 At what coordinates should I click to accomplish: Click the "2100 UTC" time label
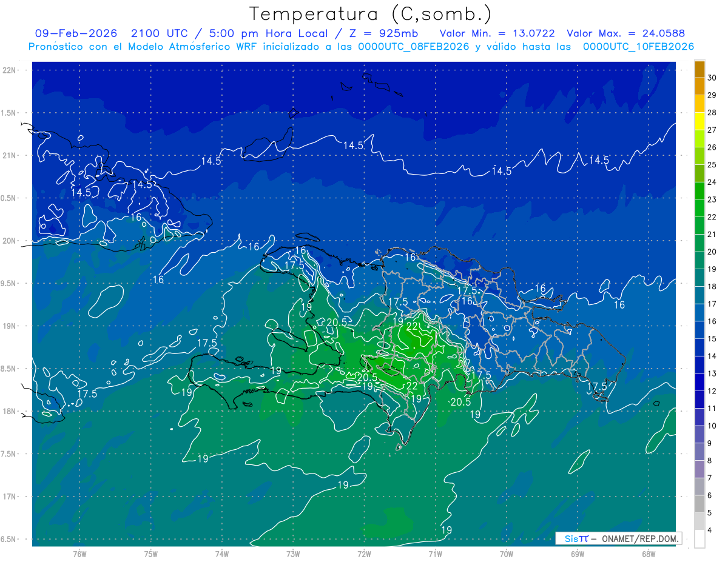click(x=160, y=33)
